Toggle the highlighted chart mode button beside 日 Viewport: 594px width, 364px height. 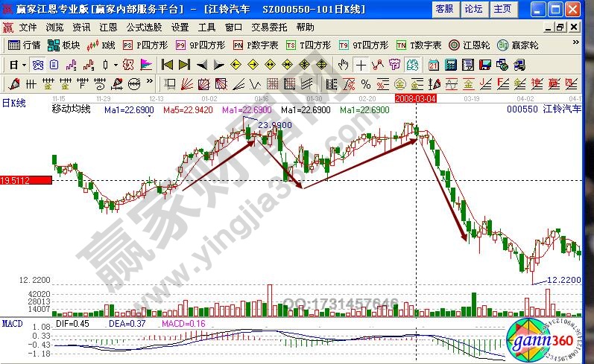(37, 64)
